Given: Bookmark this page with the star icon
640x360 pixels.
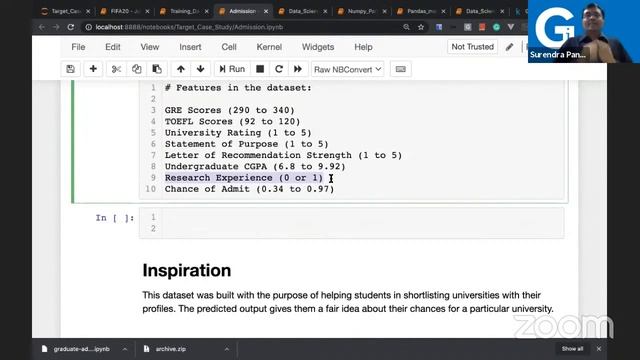Looking at the screenshot, I should coord(421,27).
